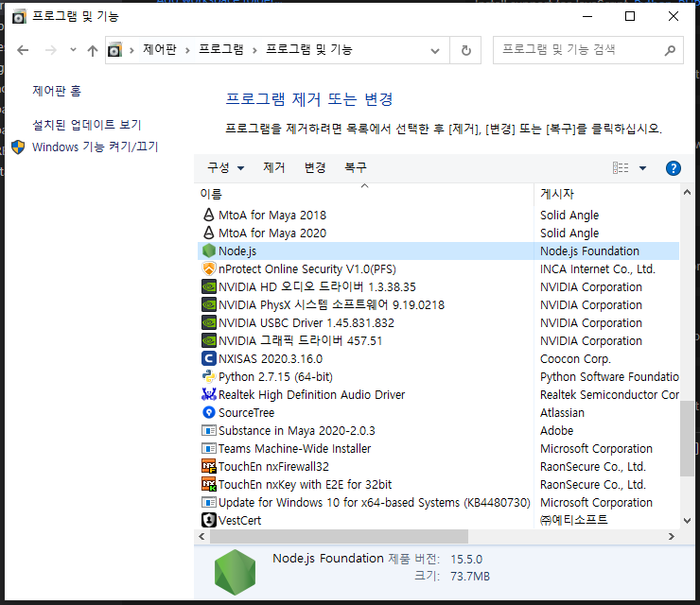The width and height of the screenshot is (700, 605).
Task: Click publisher INCA Internet Co., Ltd. cell
Action: [597, 269]
